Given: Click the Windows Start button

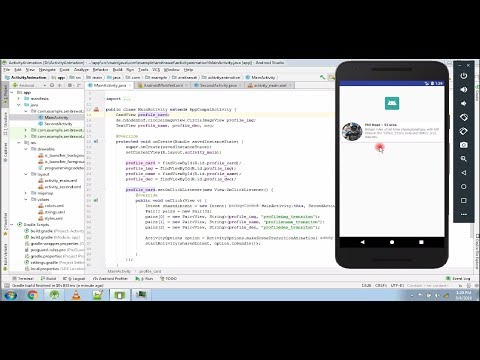Looking at the screenshot, I should point(11,295).
